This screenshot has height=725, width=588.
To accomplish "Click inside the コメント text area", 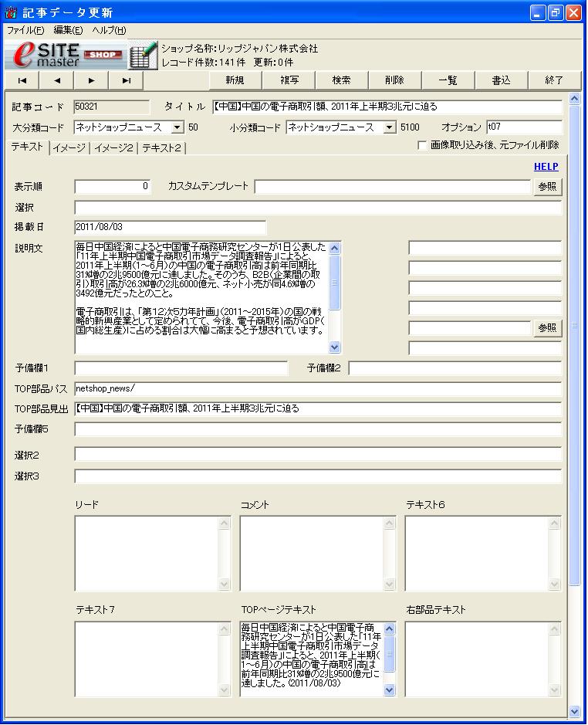I will [312, 554].
